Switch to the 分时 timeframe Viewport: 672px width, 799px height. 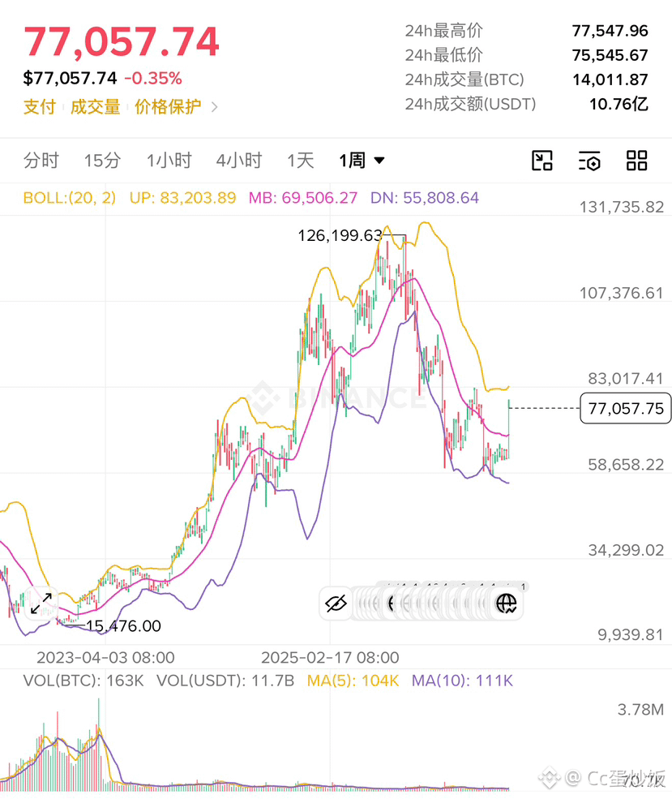click(41, 161)
